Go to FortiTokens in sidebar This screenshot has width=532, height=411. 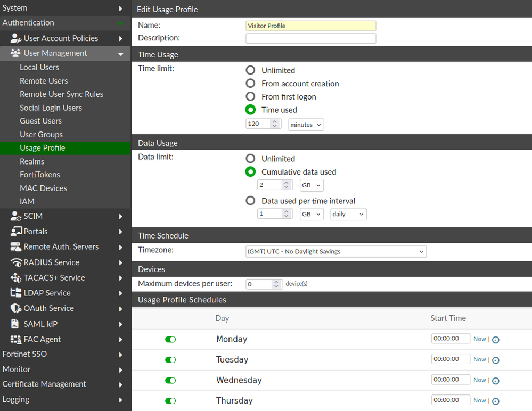pos(40,175)
